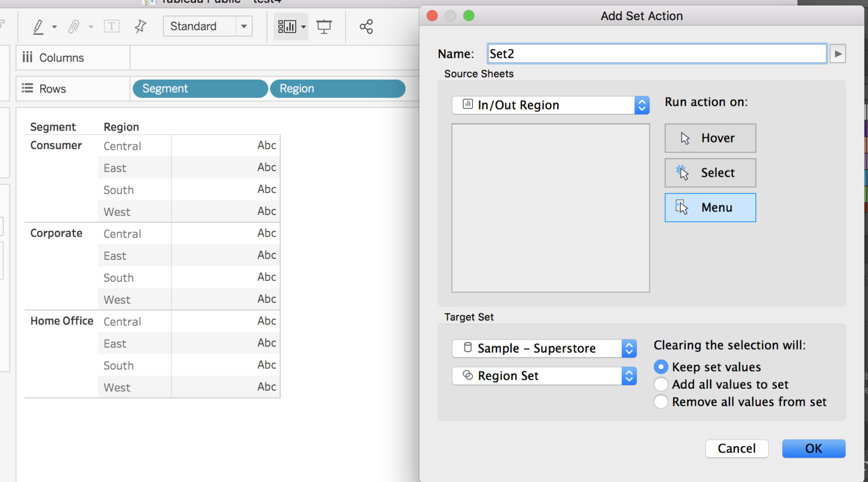Screen dimensions: 868x482
Task: Open the Show Me chart icon
Action: tap(287, 27)
